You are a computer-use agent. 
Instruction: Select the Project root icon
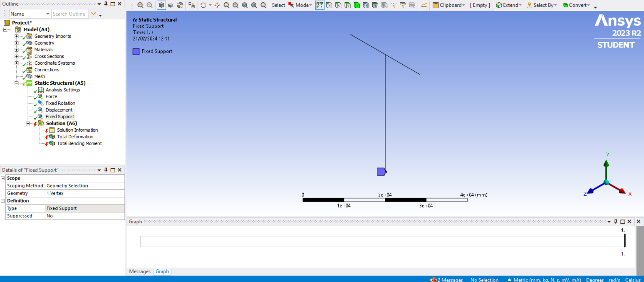(7, 23)
